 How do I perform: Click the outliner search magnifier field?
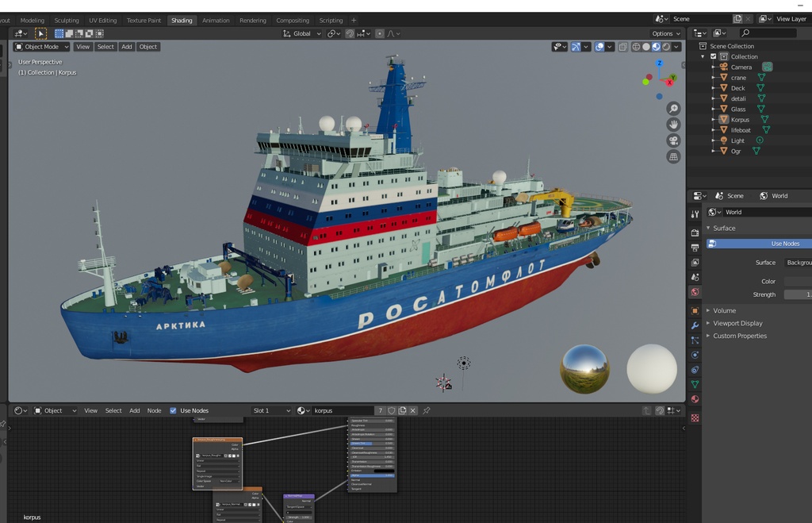tap(768, 33)
